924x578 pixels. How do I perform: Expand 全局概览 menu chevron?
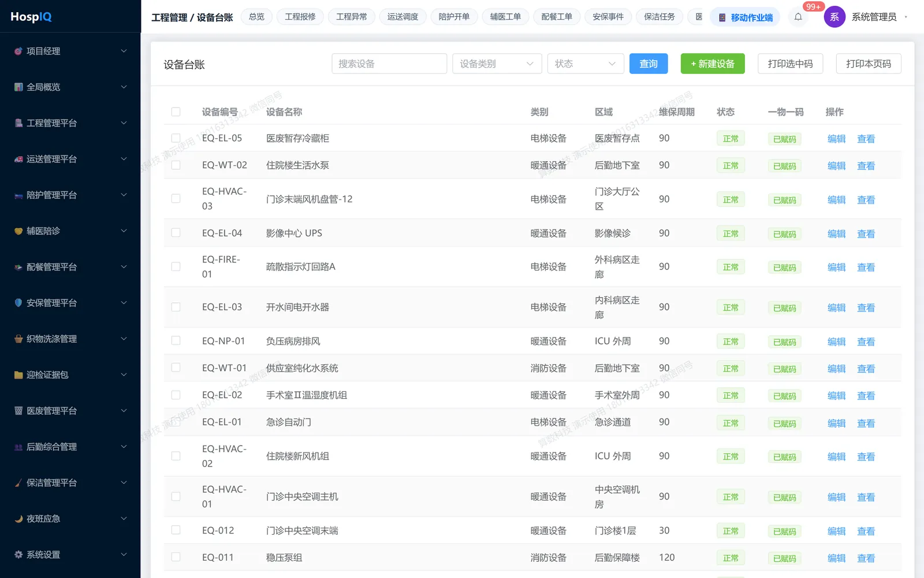click(124, 87)
